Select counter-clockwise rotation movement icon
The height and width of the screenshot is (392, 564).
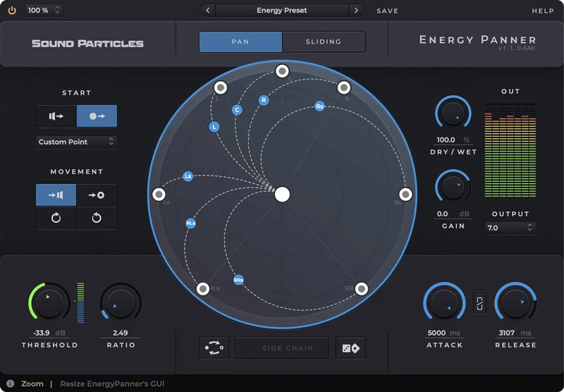pos(97,218)
